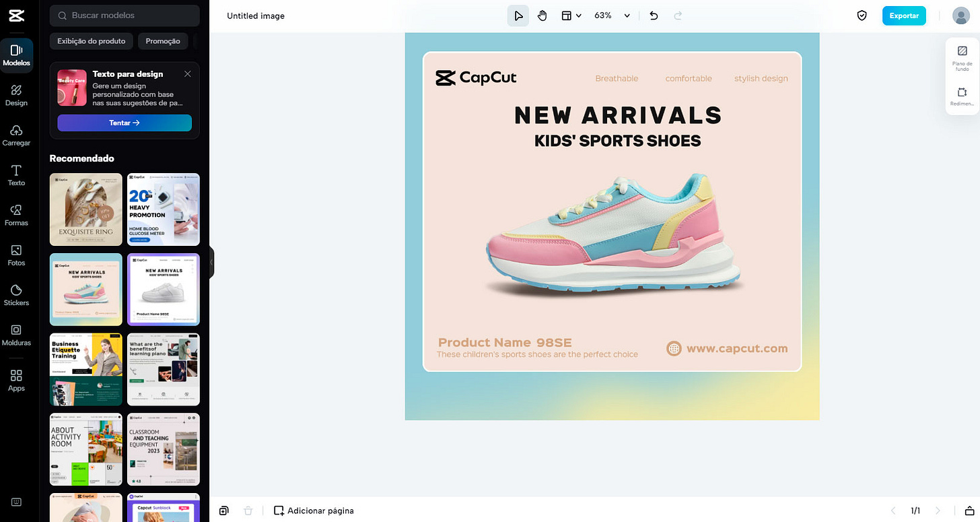Open the Redimensionar resize tool
Screen dimensions: 980x522
962,97
